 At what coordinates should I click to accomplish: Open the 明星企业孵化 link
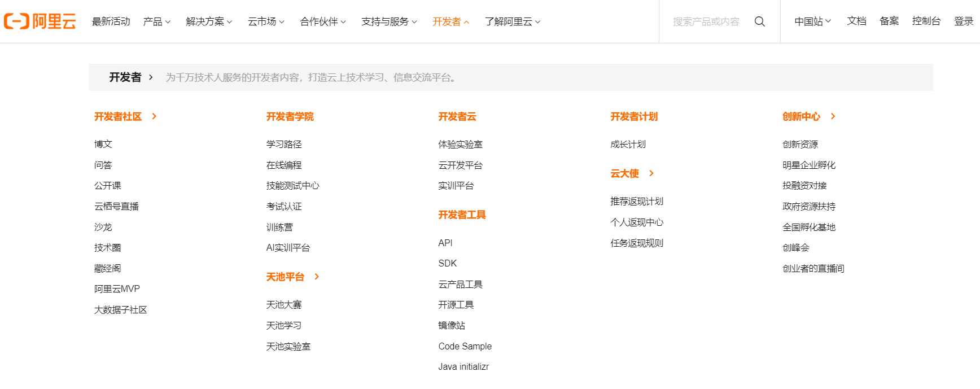click(809, 165)
